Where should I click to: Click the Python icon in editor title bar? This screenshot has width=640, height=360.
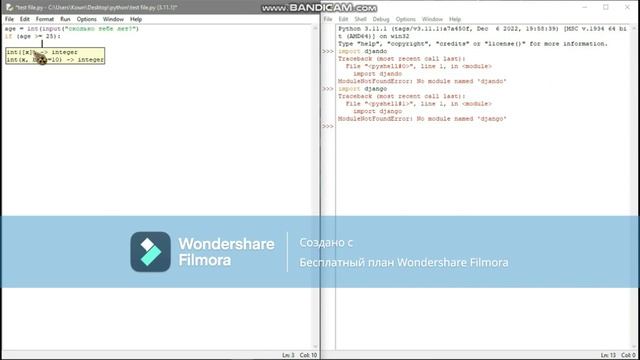pos(9,7)
